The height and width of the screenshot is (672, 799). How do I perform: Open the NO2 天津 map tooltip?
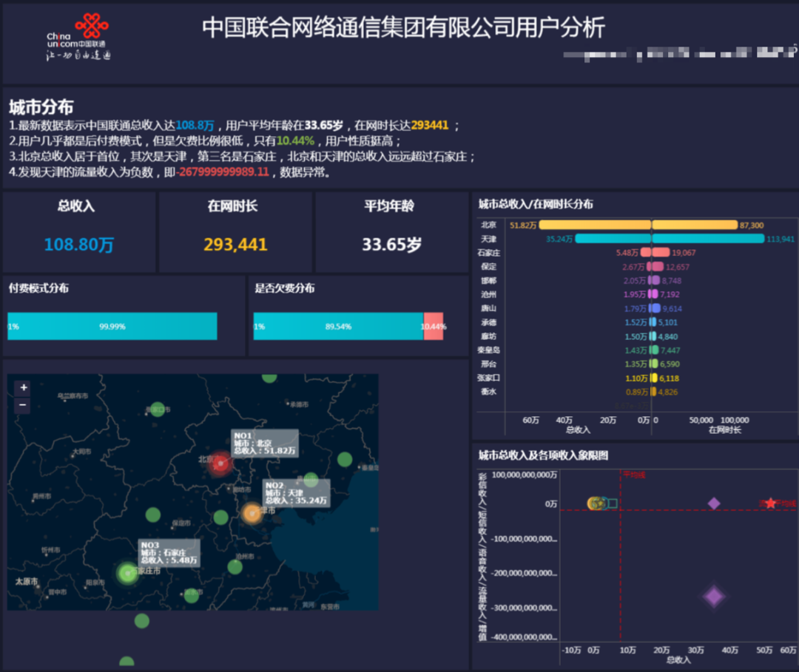coord(296,493)
